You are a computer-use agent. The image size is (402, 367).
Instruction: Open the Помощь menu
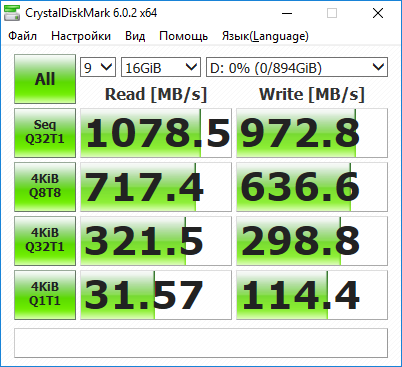point(183,36)
